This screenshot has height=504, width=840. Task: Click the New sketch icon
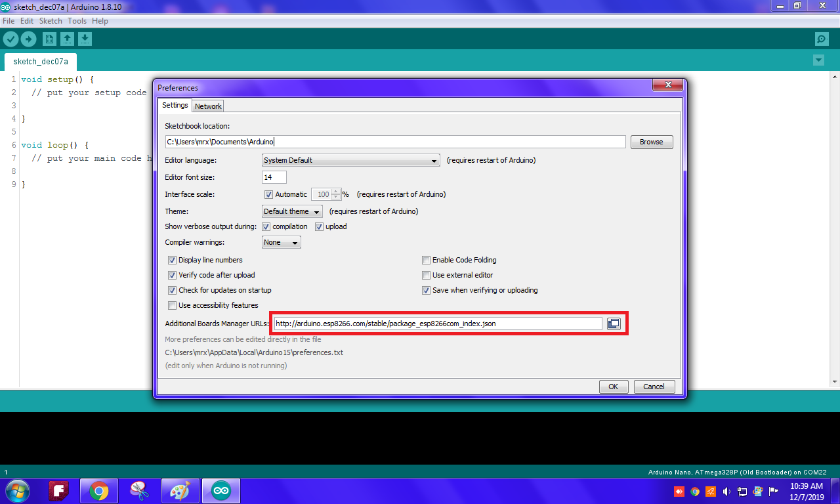pyautogui.click(x=49, y=39)
